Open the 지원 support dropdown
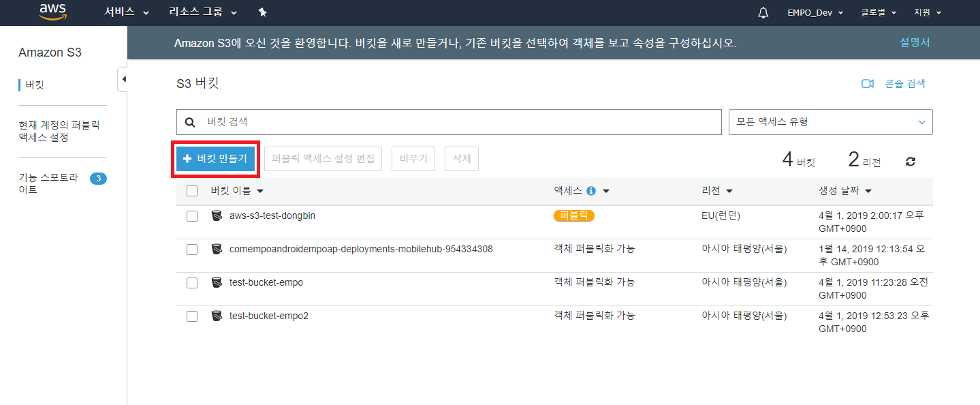Screen dimensions: 980x405 click(x=927, y=13)
